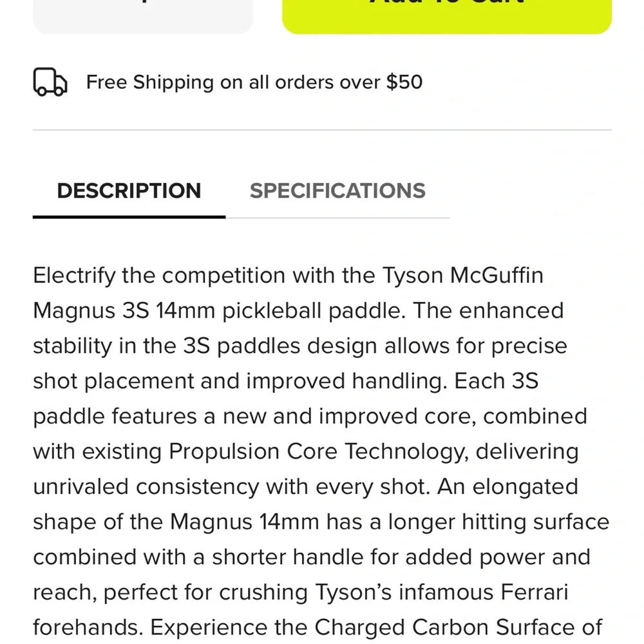The height and width of the screenshot is (644, 644).
Task: Select the DESCRIPTION tab
Action: [x=129, y=191]
